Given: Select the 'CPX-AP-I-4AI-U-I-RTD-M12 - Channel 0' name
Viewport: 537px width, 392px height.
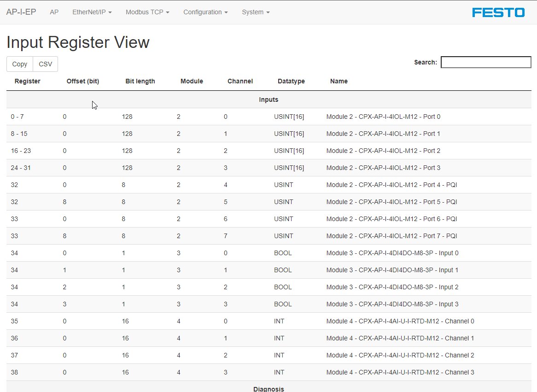Looking at the screenshot, I should pyautogui.click(x=400, y=321).
